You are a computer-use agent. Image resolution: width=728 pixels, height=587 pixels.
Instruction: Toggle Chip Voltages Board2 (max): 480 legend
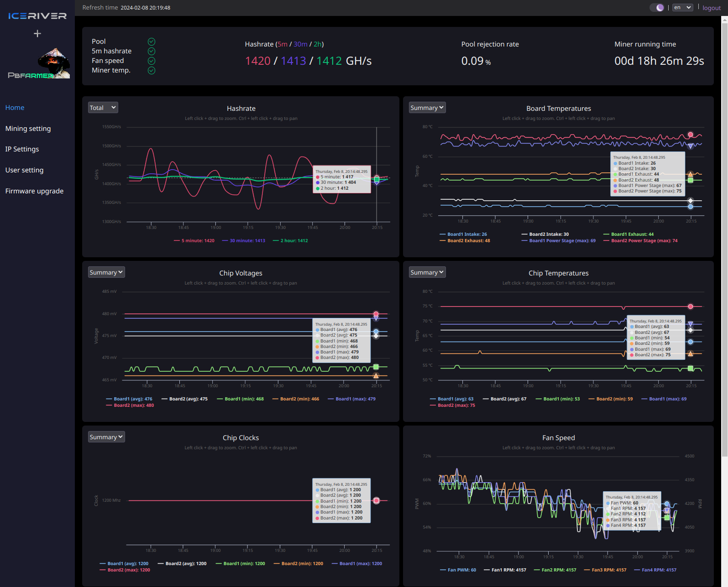click(x=130, y=405)
